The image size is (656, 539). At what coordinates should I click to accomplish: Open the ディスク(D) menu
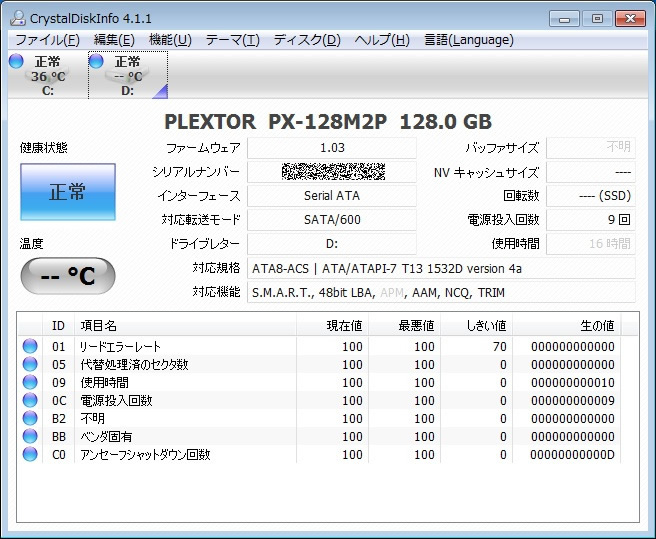[x=307, y=40]
